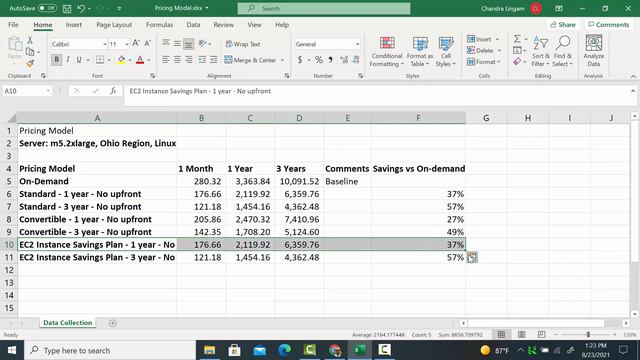Open the Borders dropdown arrow
Screen dimensions: 640x360
click(x=109, y=60)
